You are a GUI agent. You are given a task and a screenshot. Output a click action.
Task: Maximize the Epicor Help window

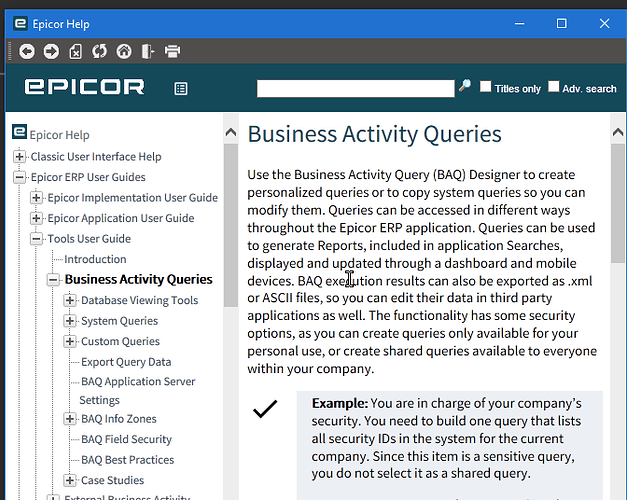561,24
